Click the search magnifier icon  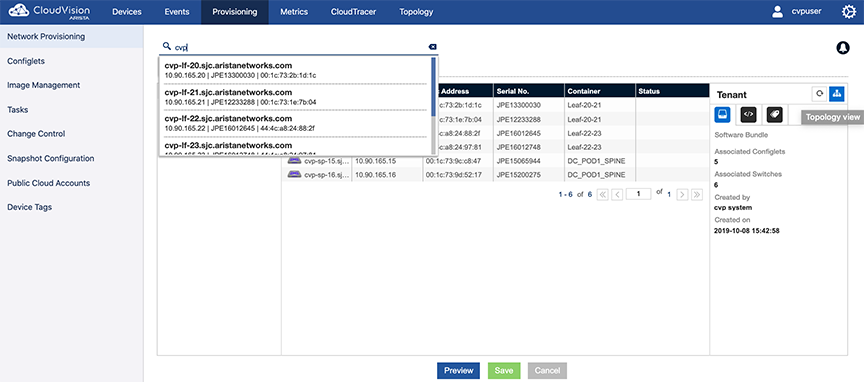pos(167,47)
